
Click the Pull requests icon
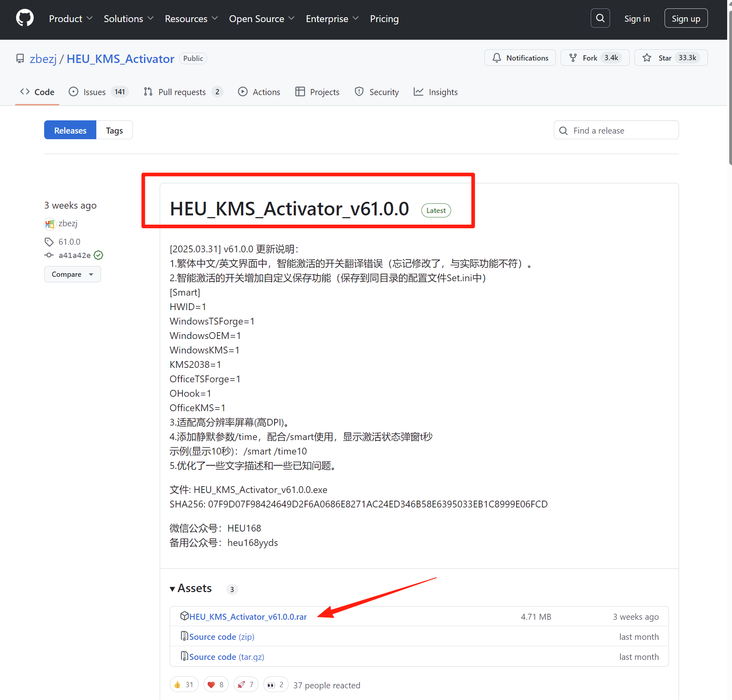click(148, 92)
